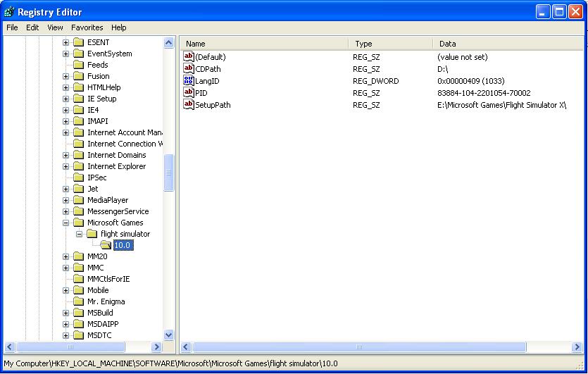Click the Registry Editor title bar icon
This screenshot has width=588, height=374.
(x=9, y=11)
